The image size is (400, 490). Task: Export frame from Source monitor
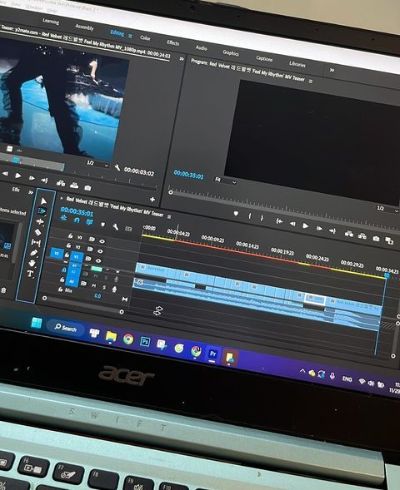coord(88,188)
